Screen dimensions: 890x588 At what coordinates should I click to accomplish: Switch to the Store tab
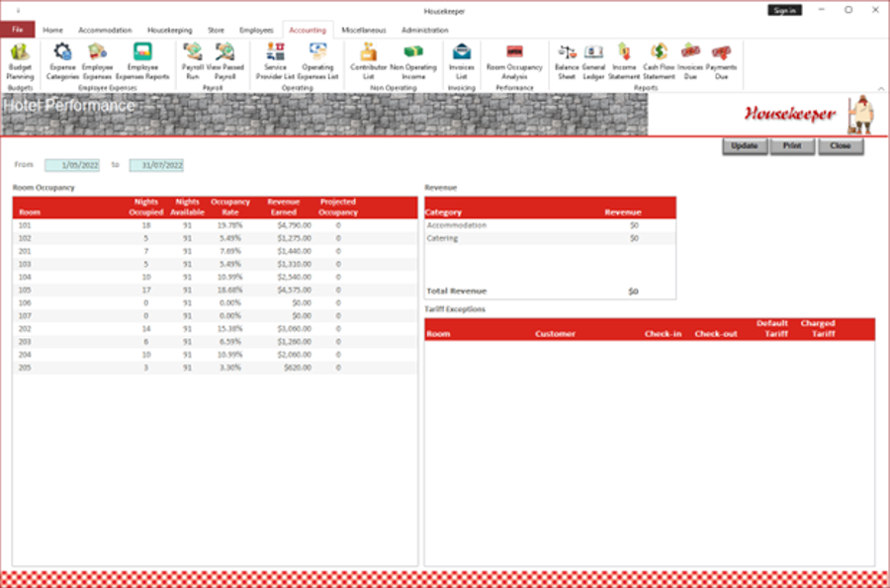tap(216, 30)
